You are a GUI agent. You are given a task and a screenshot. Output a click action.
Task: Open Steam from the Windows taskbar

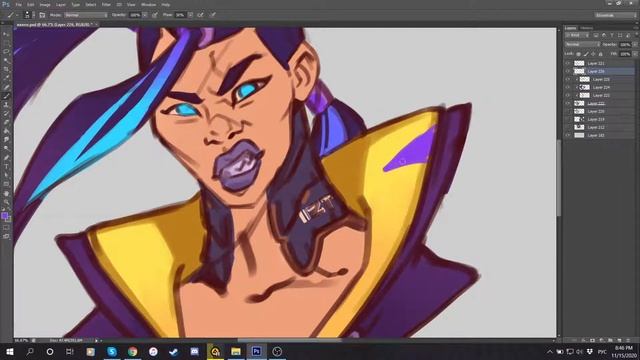click(x=174, y=351)
